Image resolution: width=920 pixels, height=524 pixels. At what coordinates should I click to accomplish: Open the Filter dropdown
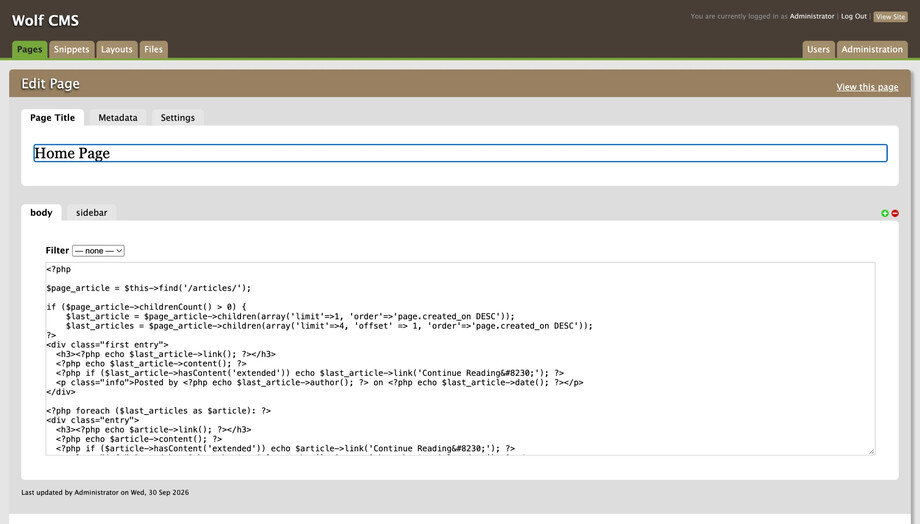tap(98, 251)
